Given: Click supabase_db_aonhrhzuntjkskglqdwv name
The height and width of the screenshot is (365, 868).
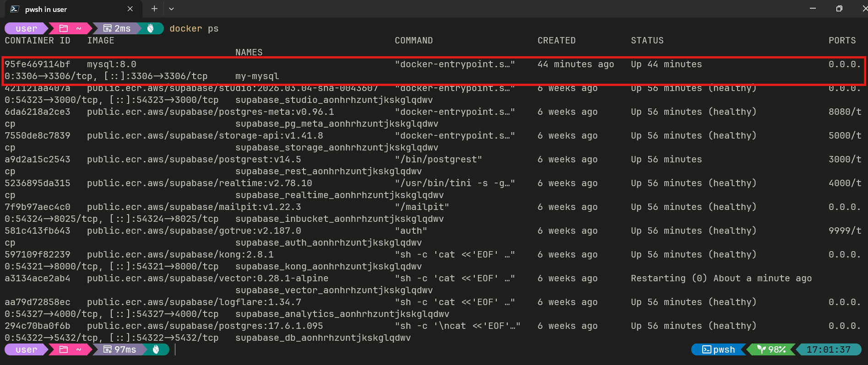Looking at the screenshot, I should tap(323, 338).
